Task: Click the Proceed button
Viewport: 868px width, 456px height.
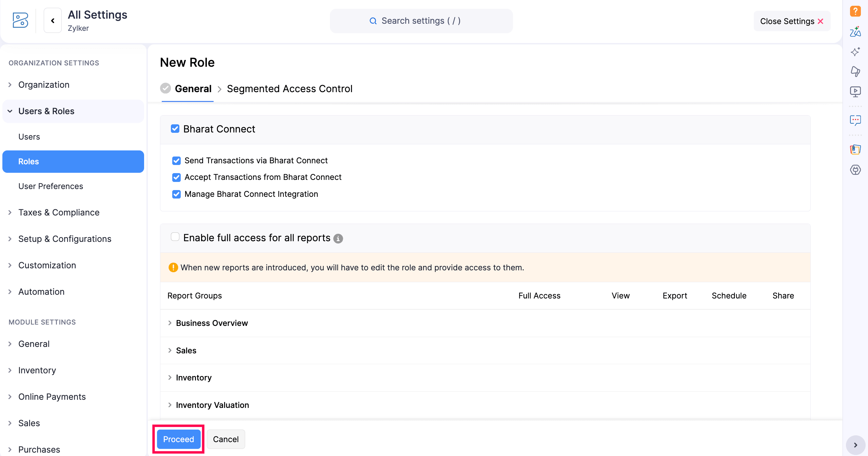Action: coord(179,439)
